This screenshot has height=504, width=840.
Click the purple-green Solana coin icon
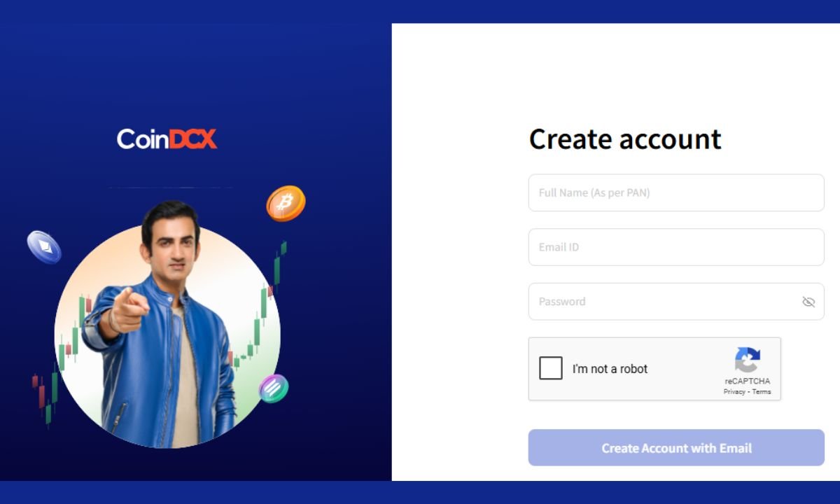(274, 388)
